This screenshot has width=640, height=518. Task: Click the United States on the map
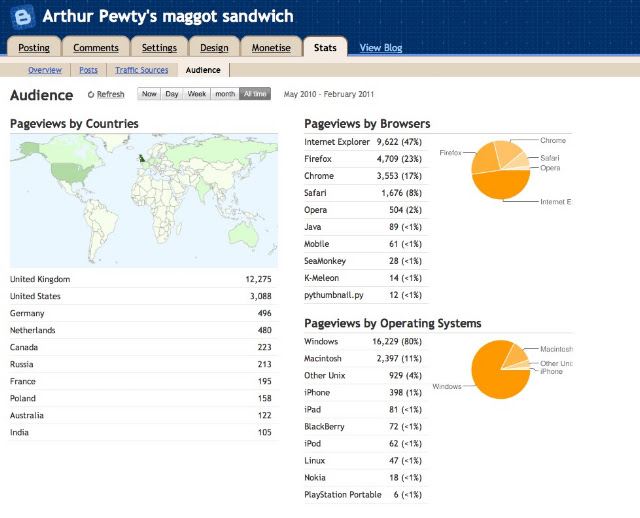(70, 172)
